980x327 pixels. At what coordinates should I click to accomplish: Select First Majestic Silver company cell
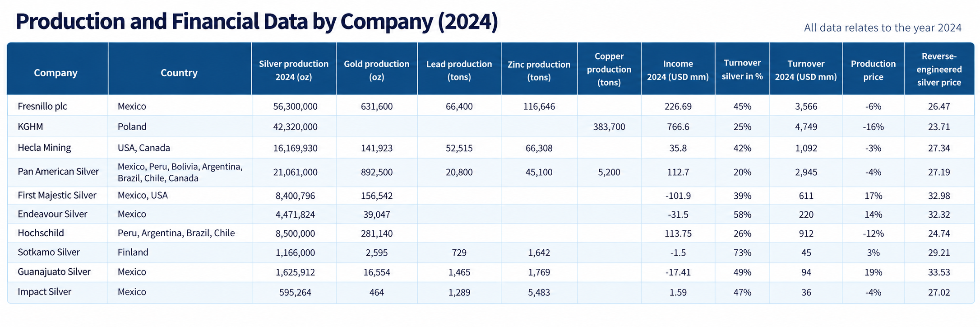coord(57,195)
